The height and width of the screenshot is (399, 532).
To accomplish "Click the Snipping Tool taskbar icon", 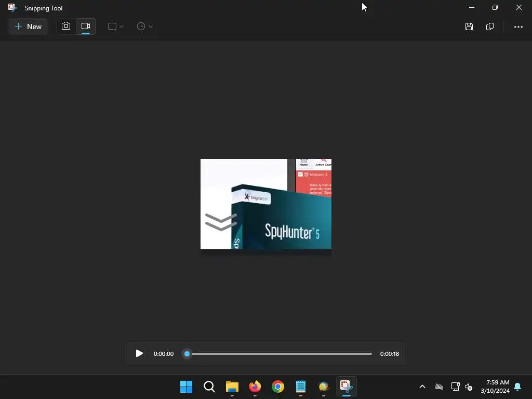I will (x=347, y=387).
